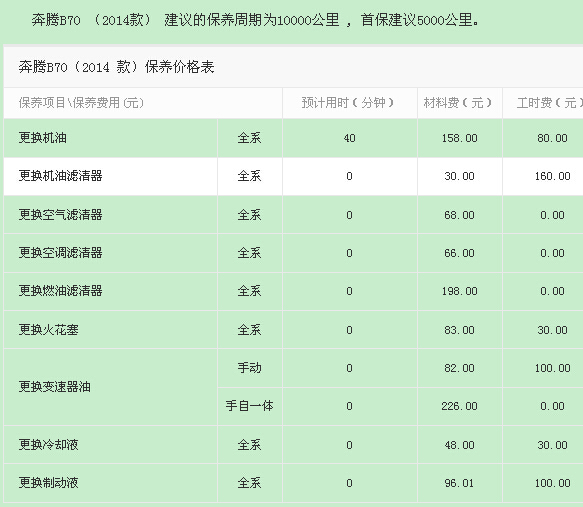Click the 226.00 material fee cell

pos(460,406)
